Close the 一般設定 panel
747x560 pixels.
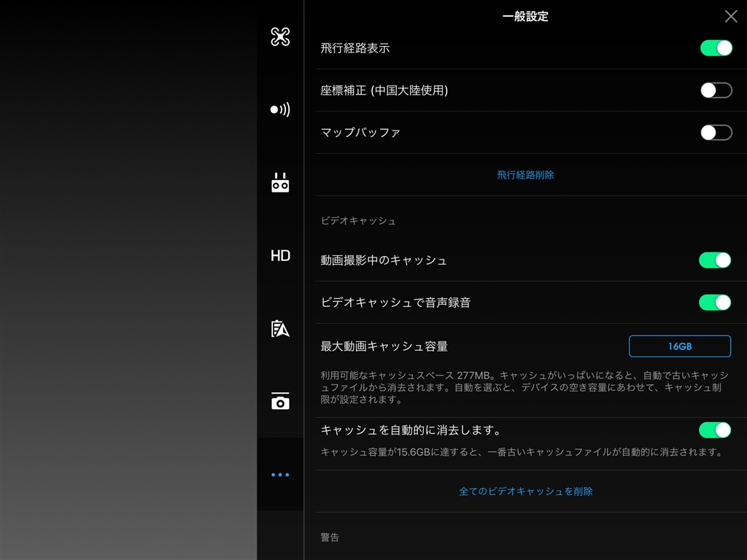731,16
